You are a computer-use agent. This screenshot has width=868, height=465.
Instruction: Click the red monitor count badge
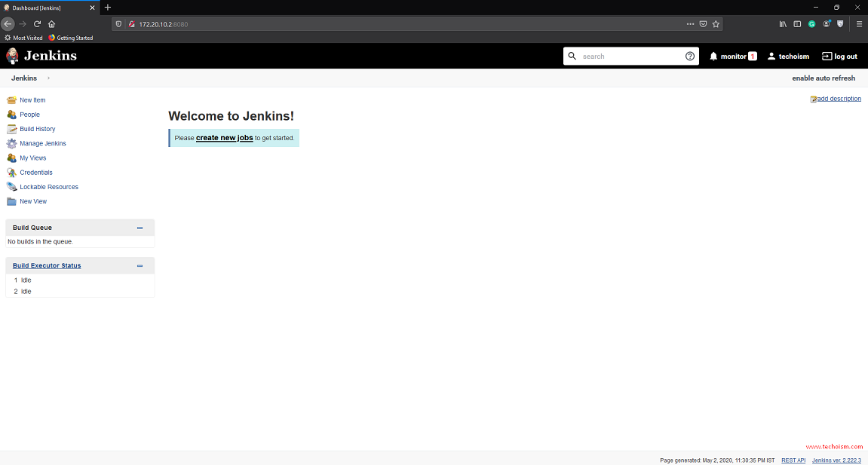pos(753,57)
